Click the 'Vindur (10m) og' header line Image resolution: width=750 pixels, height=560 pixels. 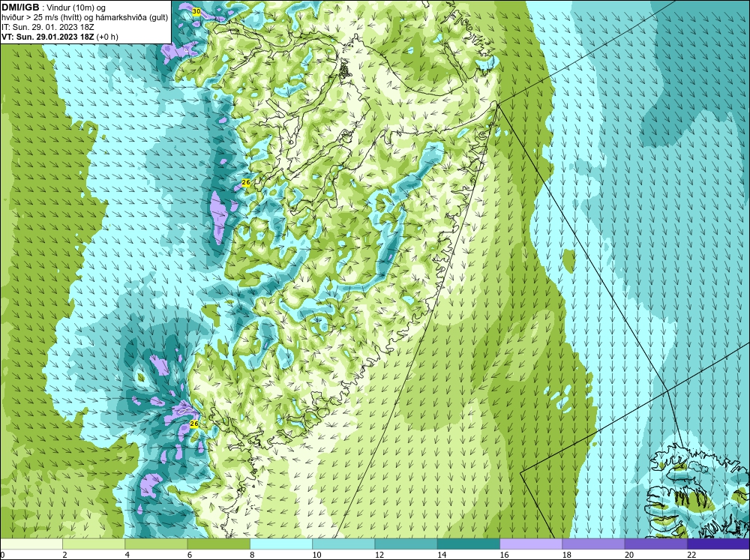pyautogui.click(x=77, y=7)
